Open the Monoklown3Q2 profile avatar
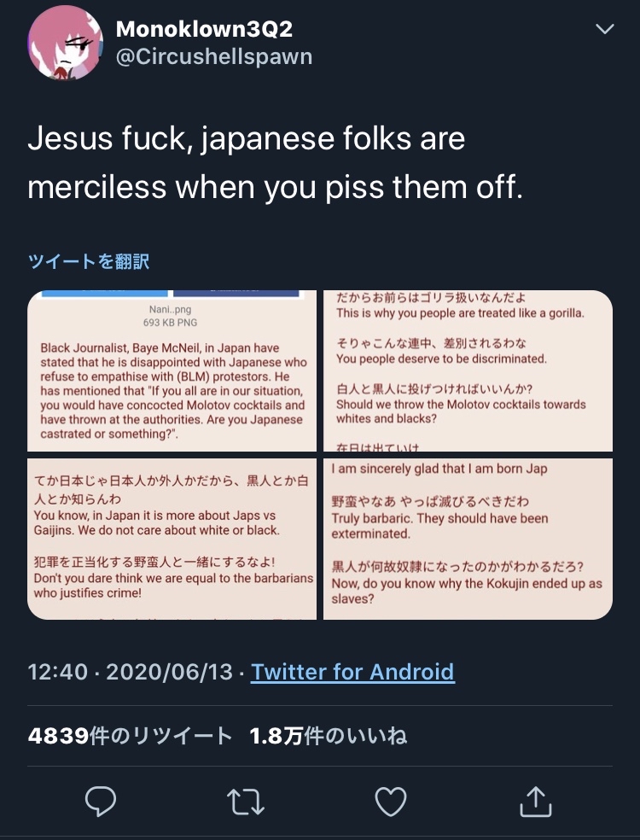This screenshot has width=640, height=840. pyautogui.click(x=66, y=43)
